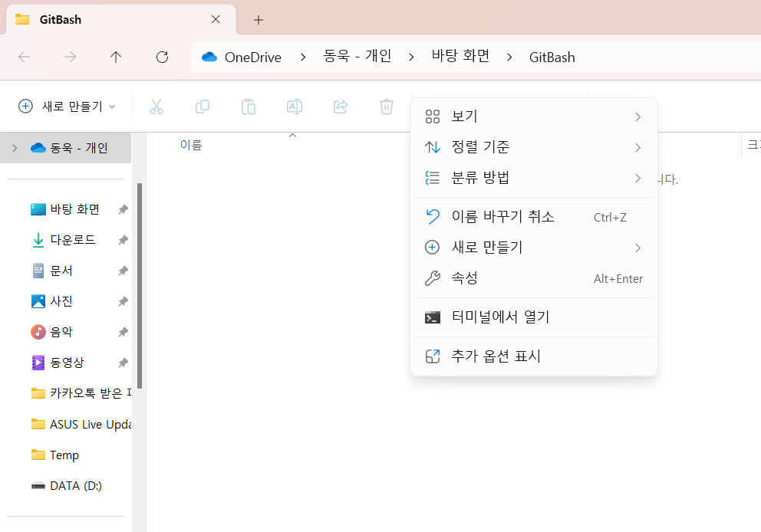Expand the 동욱 - 개인 tree node
Screen dimensions: 761x532
coord(15,148)
